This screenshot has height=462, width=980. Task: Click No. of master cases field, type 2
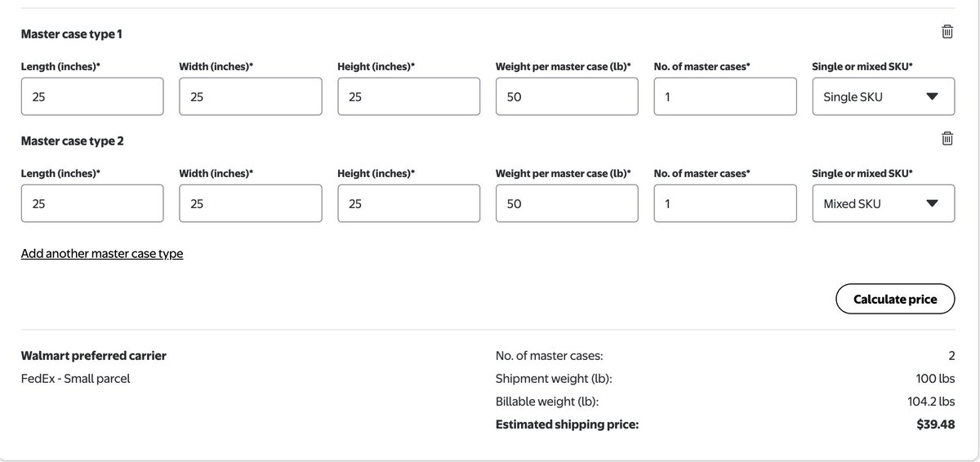pos(725,203)
